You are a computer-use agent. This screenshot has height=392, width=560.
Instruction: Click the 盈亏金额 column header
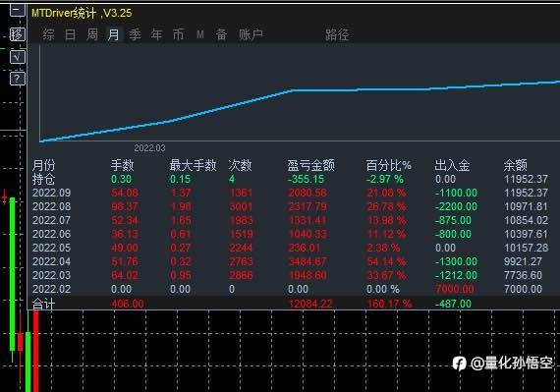coord(311,165)
